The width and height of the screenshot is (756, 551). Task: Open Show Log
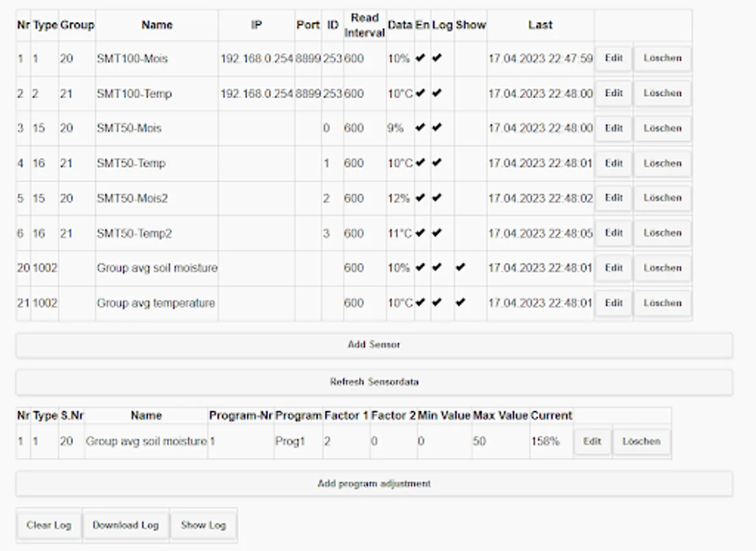point(203,525)
